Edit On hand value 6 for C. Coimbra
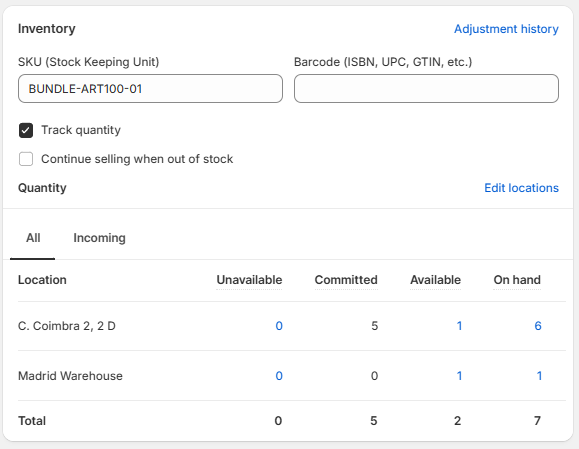This screenshot has width=579, height=449. click(538, 326)
